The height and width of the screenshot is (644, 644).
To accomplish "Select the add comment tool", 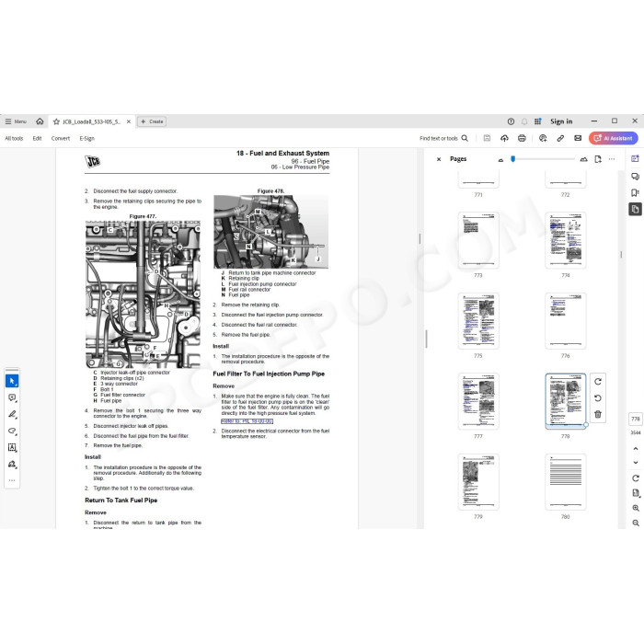I will pyautogui.click(x=12, y=397).
